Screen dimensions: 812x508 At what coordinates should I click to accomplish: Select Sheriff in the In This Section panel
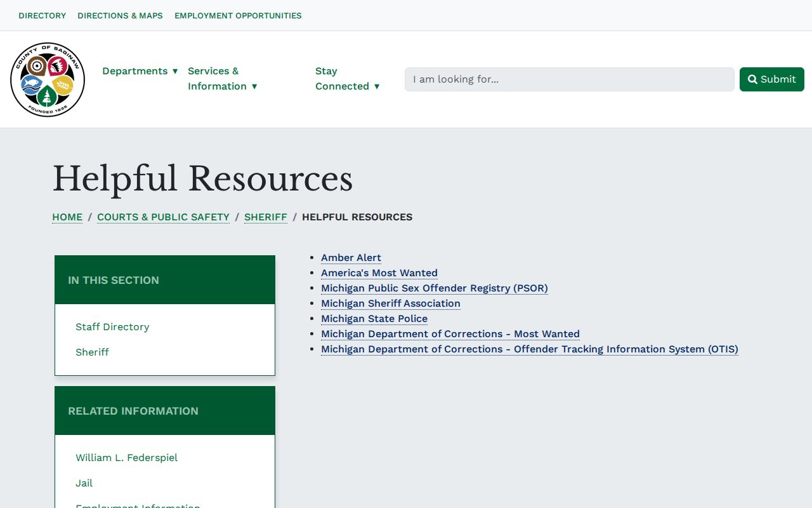[x=92, y=352]
